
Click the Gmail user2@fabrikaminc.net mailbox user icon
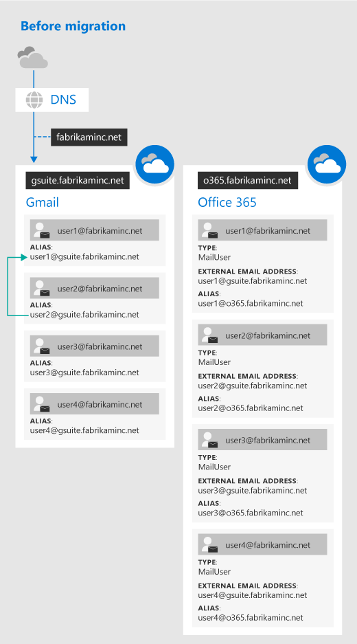coord(42,288)
